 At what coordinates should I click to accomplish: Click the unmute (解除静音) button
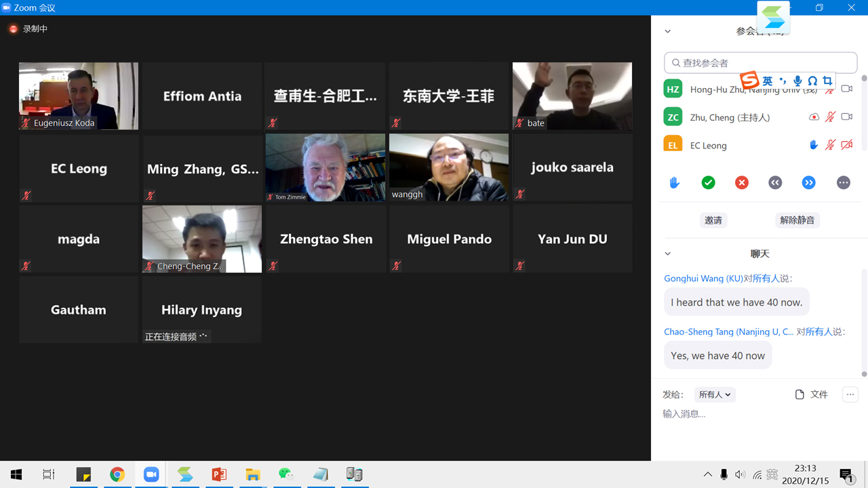click(797, 220)
